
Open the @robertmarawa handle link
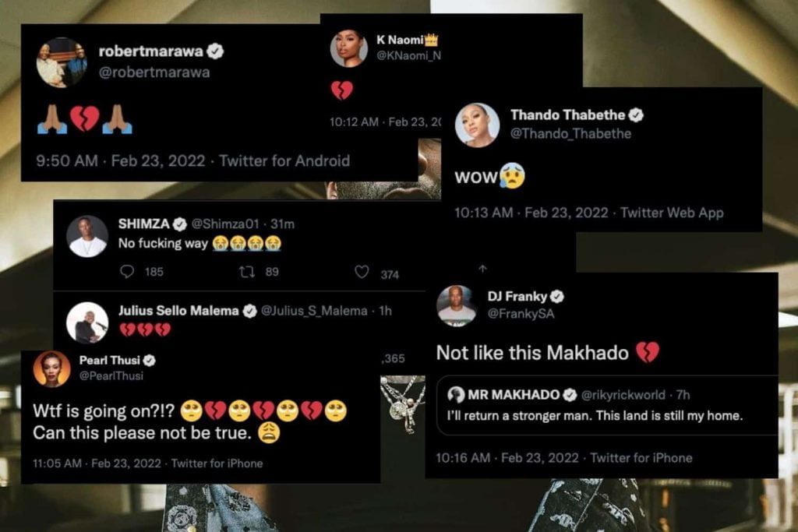point(154,72)
